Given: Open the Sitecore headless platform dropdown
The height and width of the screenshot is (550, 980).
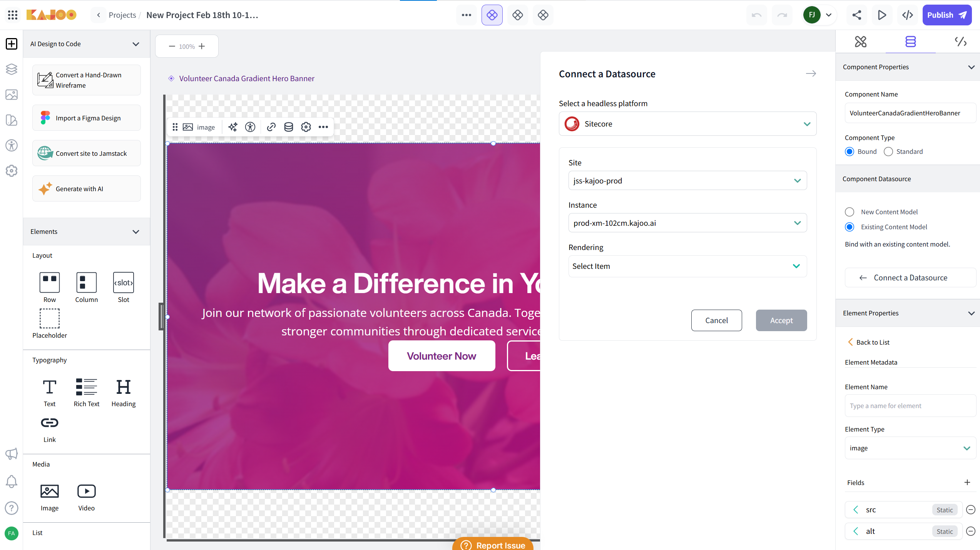Looking at the screenshot, I should point(687,124).
